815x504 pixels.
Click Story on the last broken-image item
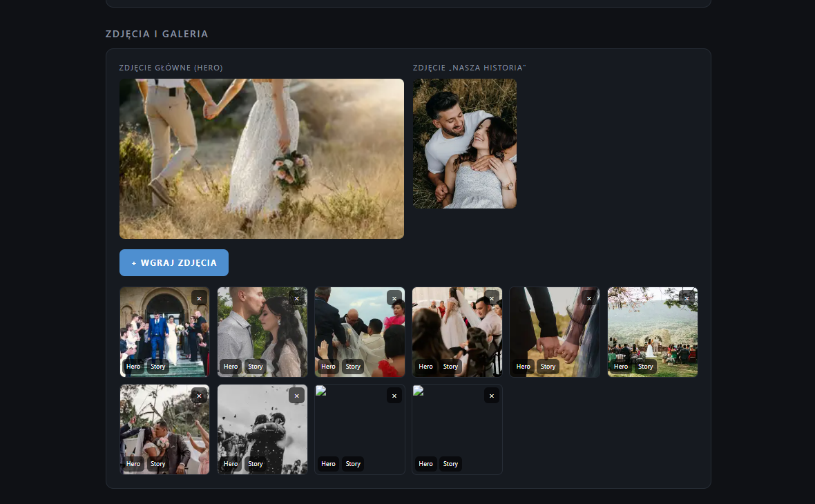click(450, 464)
